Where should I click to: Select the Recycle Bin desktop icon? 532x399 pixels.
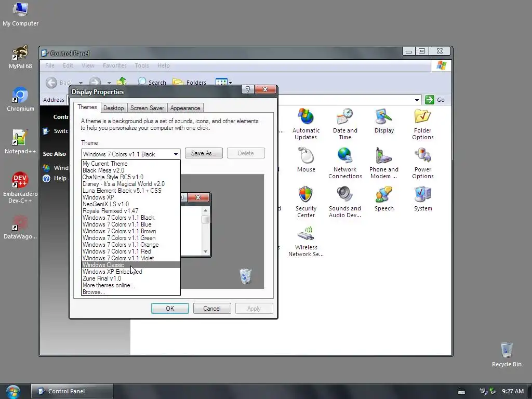507,355
